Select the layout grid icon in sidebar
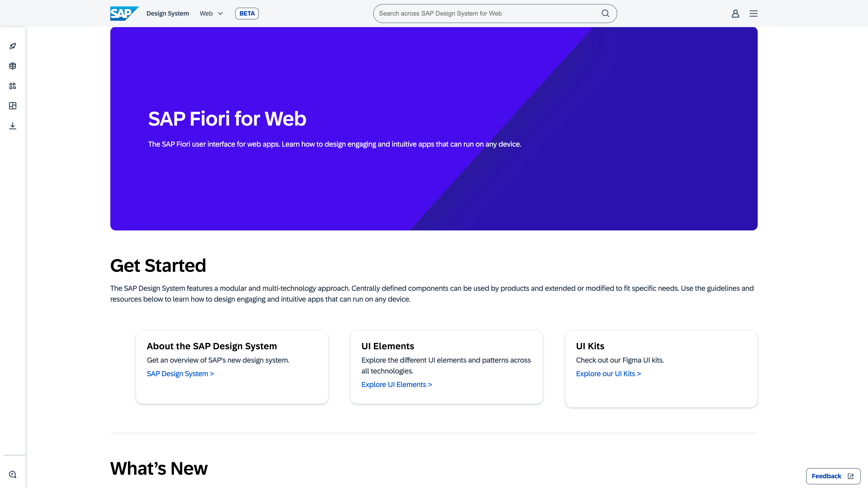This screenshot has width=868, height=488. 12,106
